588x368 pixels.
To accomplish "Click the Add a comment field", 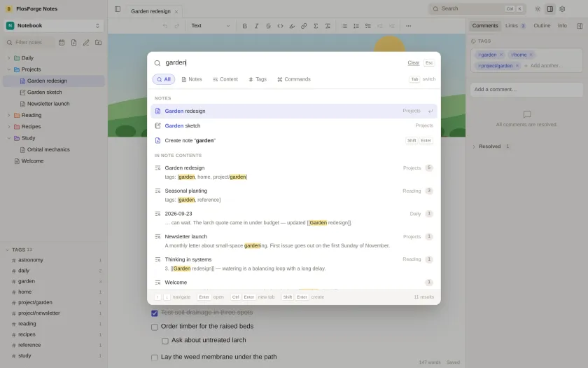I will coord(526,90).
